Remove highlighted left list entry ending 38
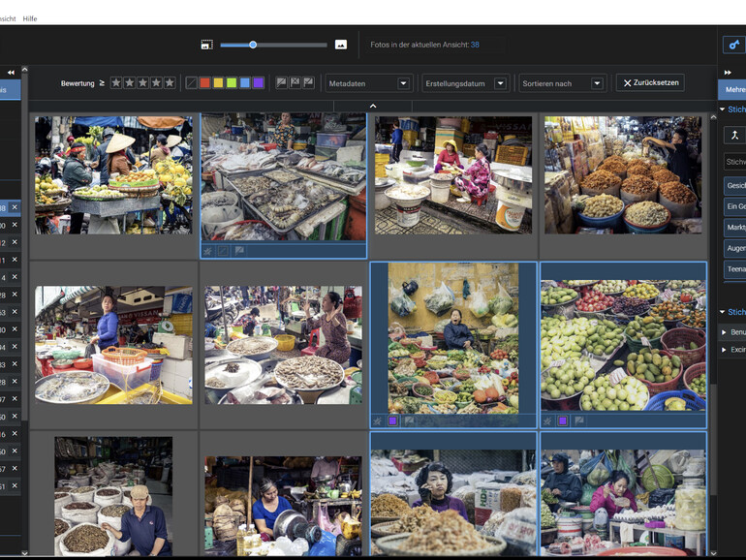746x560 pixels. [15, 207]
